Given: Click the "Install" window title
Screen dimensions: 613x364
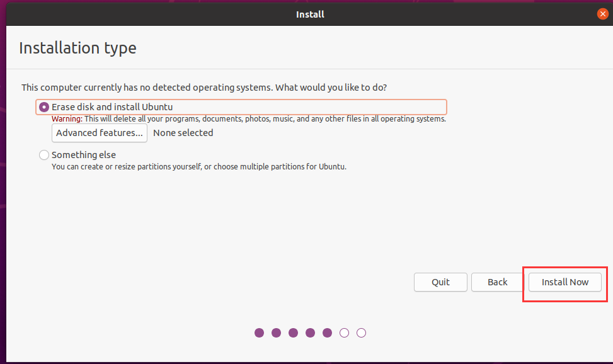Looking at the screenshot, I should click(310, 14).
